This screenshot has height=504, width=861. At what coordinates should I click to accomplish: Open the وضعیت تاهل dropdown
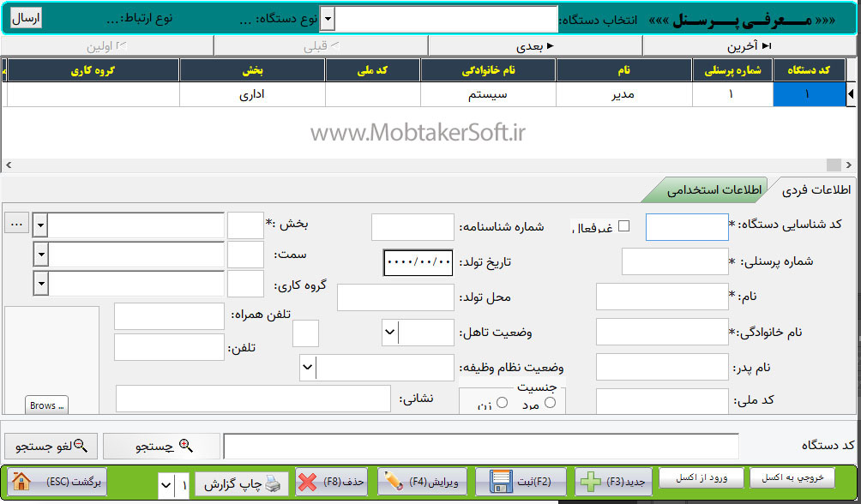click(x=389, y=331)
